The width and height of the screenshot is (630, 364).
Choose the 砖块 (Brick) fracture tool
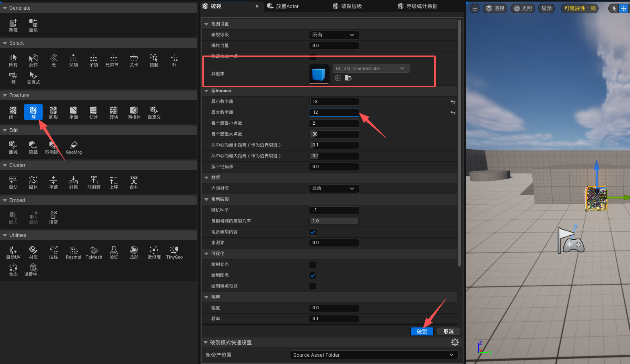click(114, 112)
